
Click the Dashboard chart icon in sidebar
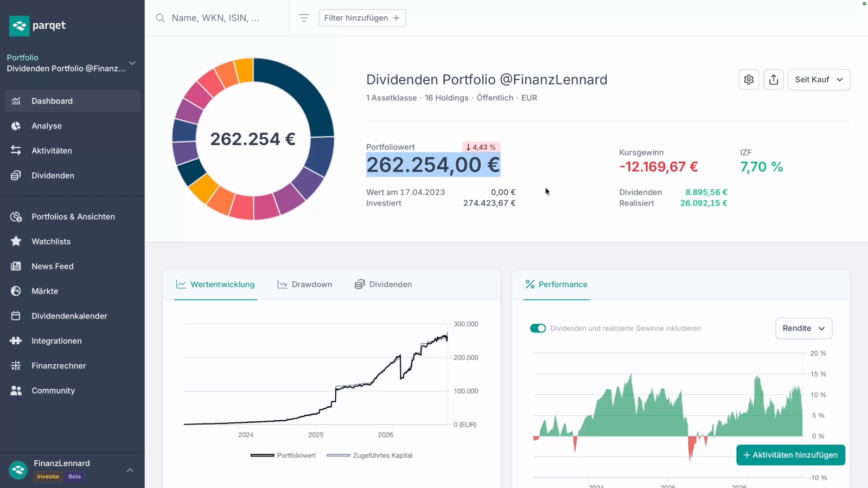tap(16, 101)
